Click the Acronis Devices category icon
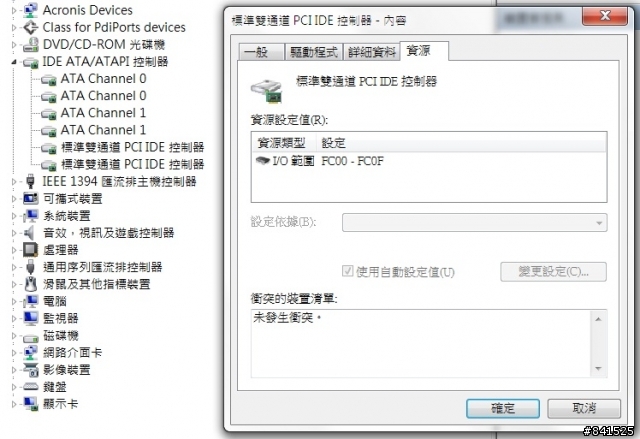The image size is (640, 439). point(31,10)
